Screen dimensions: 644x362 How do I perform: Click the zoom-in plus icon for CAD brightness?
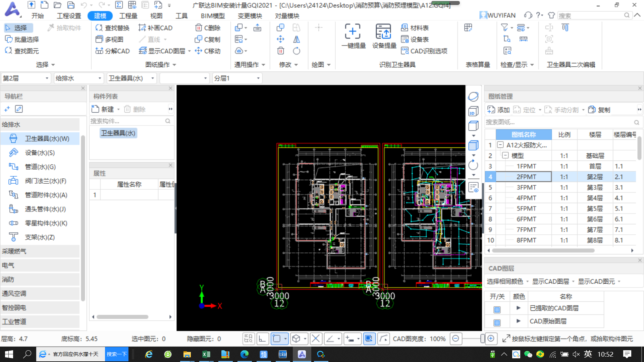point(491,339)
